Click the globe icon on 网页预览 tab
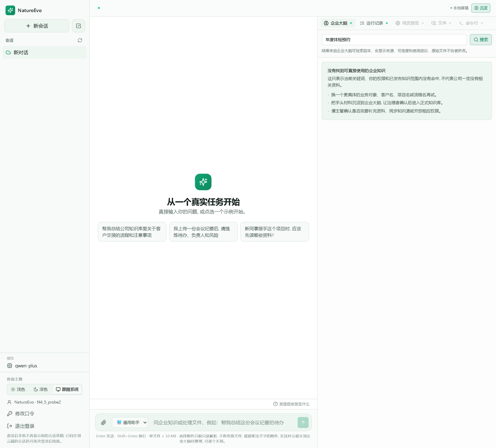Screen dimensions: 496x448 click(x=398, y=23)
